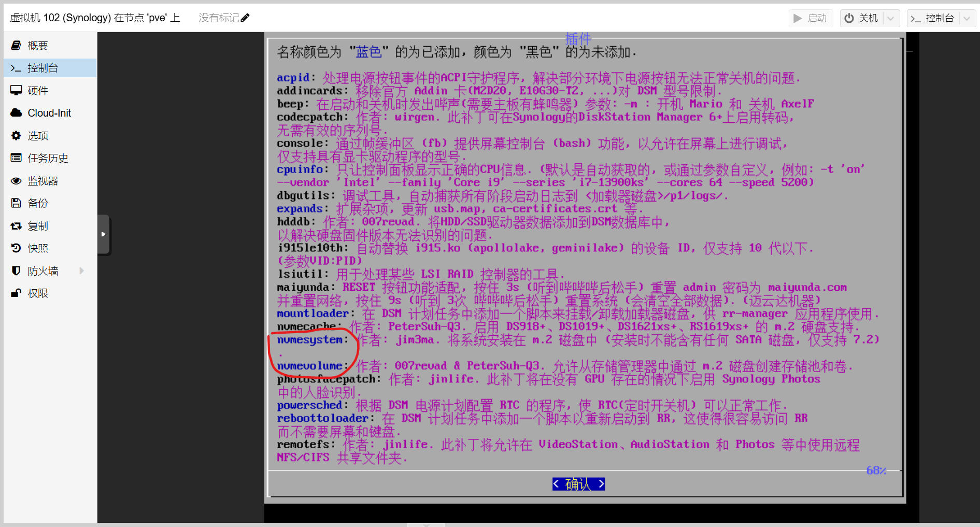Click the 快照 history icon

tap(16, 248)
